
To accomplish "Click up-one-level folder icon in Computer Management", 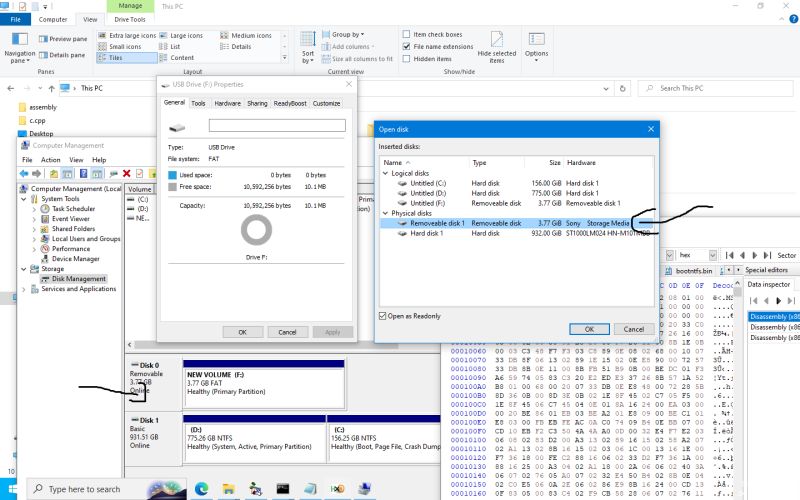I will (x=54, y=173).
